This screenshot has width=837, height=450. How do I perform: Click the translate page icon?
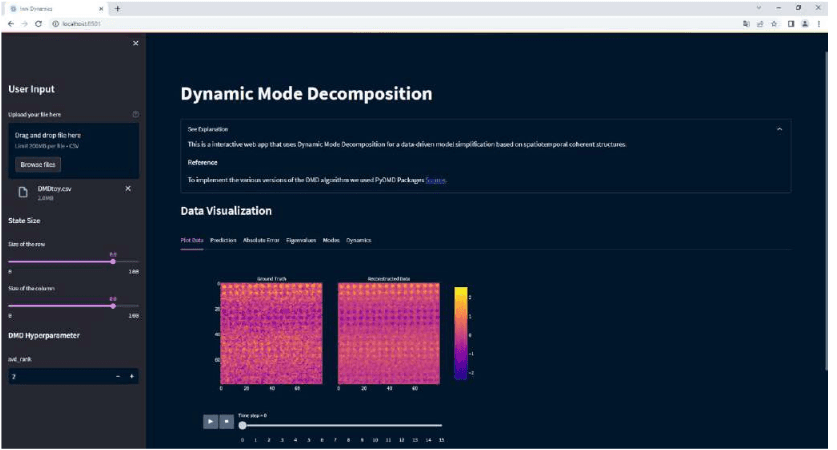click(746, 23)
